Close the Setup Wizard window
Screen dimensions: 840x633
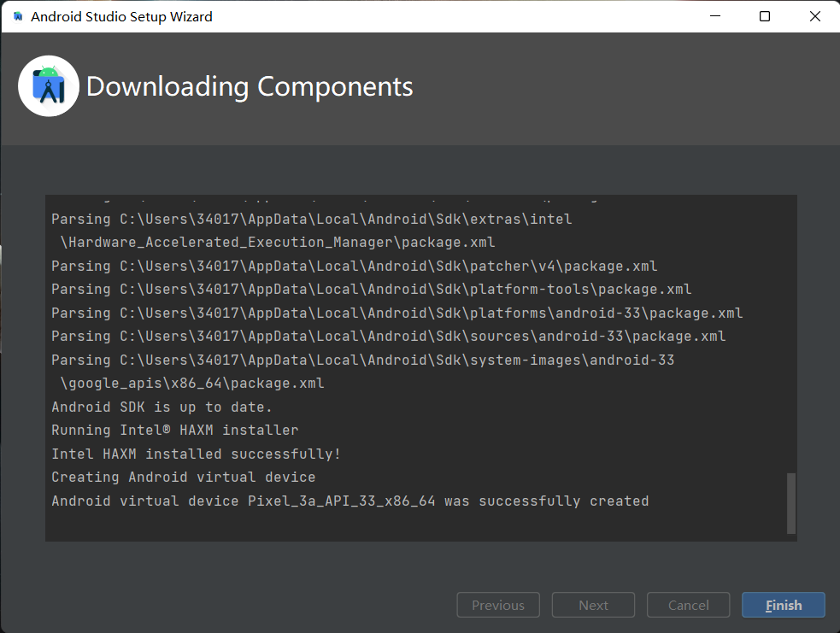(x=814, y=16)
